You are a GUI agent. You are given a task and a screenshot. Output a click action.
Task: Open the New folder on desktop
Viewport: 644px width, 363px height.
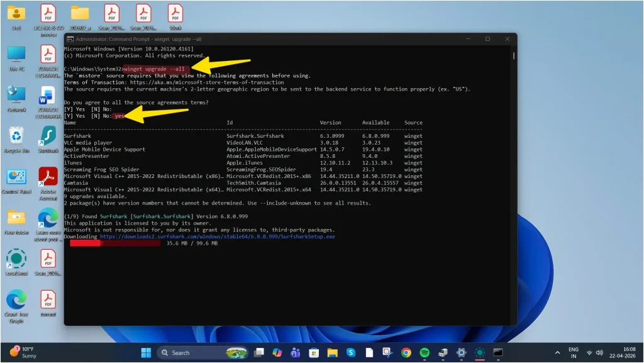16,222
